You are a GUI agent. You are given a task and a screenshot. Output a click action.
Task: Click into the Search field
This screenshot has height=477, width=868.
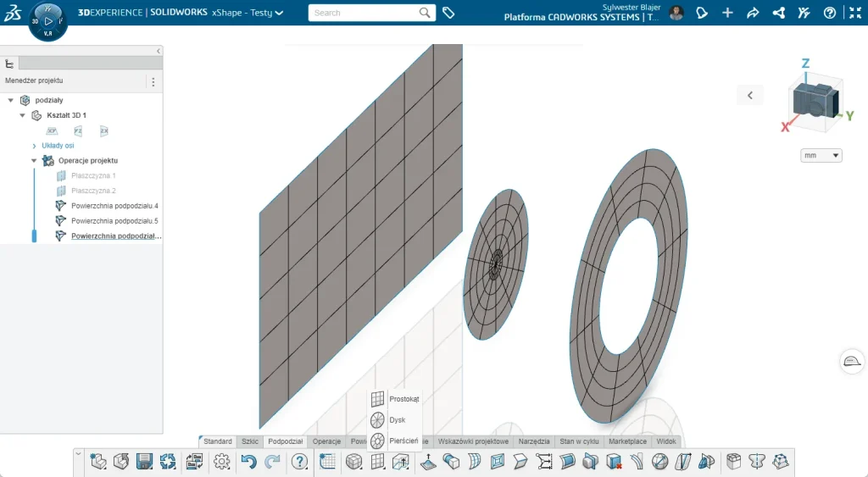point(363,13)
